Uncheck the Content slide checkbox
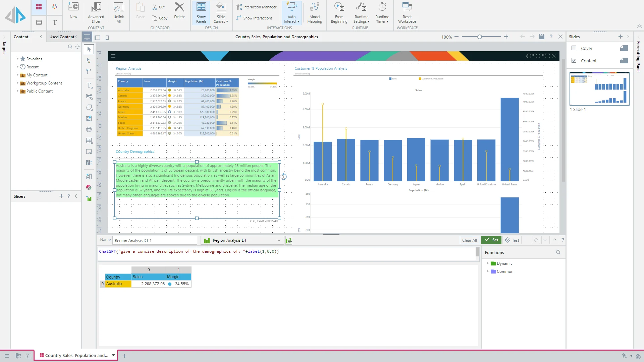Screen dimensions: 644x362 point(574,61)
